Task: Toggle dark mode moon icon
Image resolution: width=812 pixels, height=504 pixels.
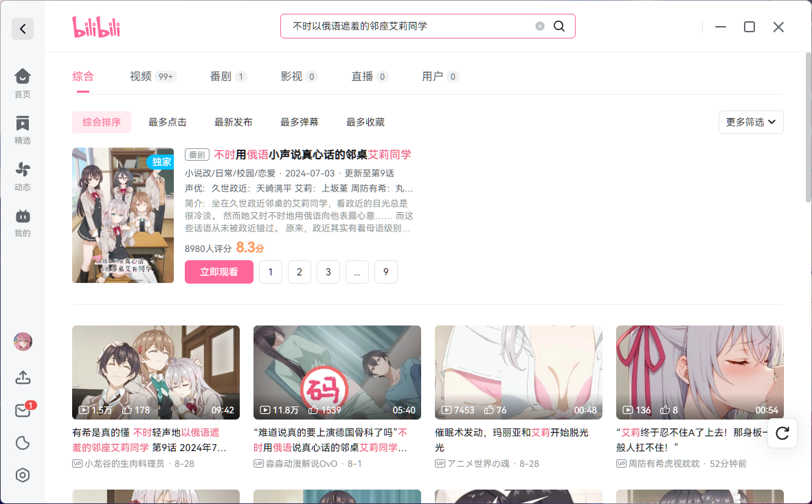Action: tap(23, 443)
